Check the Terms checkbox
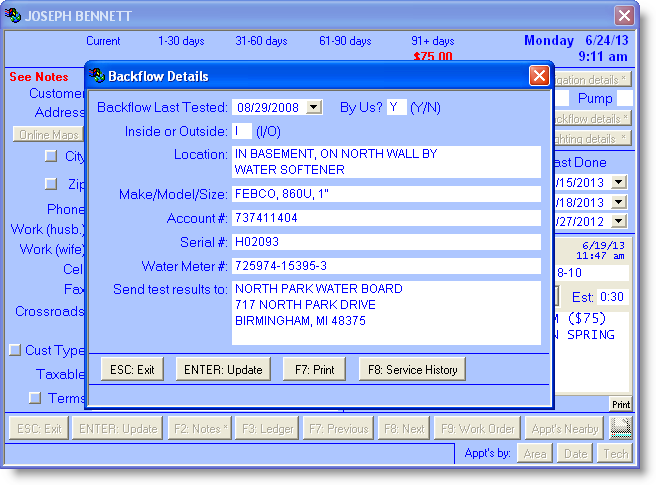This screenshot has width=656, height=485. click(35, 398)
